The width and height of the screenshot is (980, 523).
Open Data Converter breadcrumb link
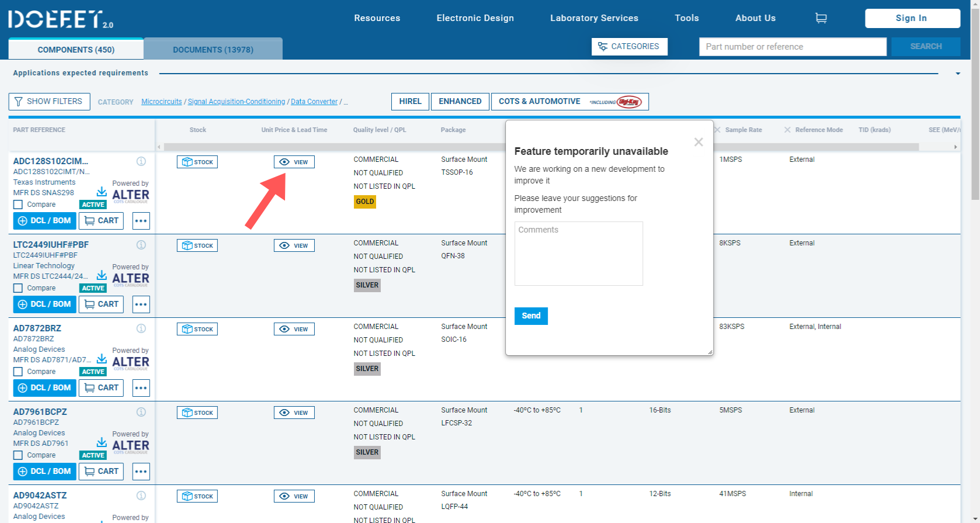pos(314,102)
